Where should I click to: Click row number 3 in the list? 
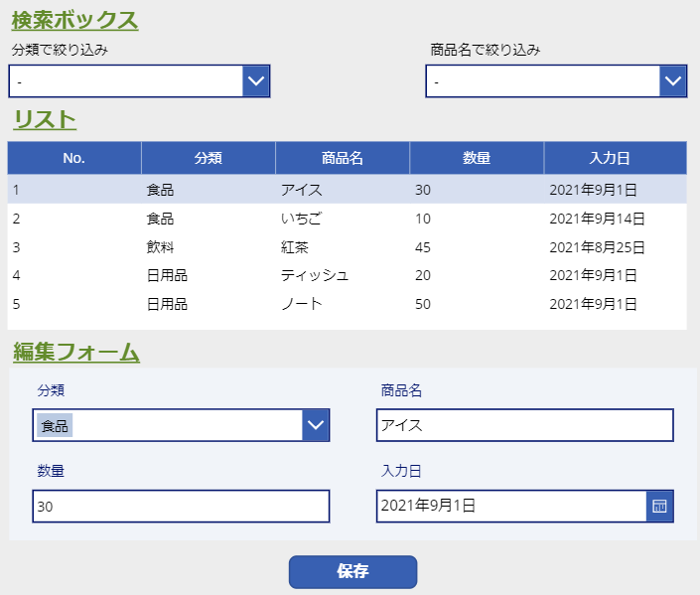pos(17,247)
